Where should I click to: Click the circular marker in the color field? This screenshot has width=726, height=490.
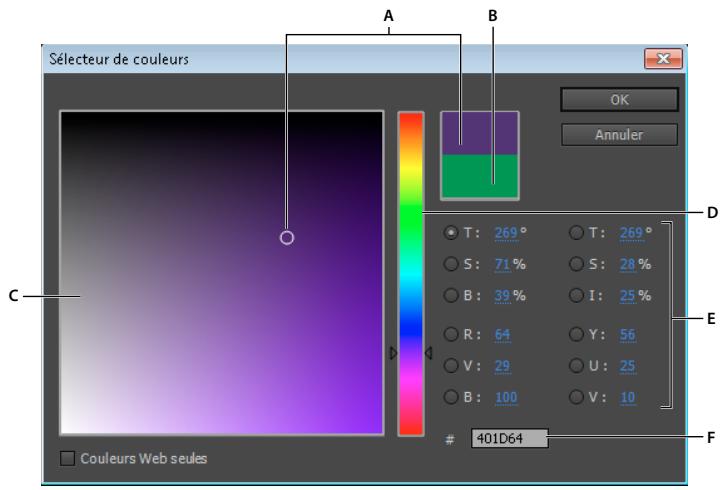287,238
